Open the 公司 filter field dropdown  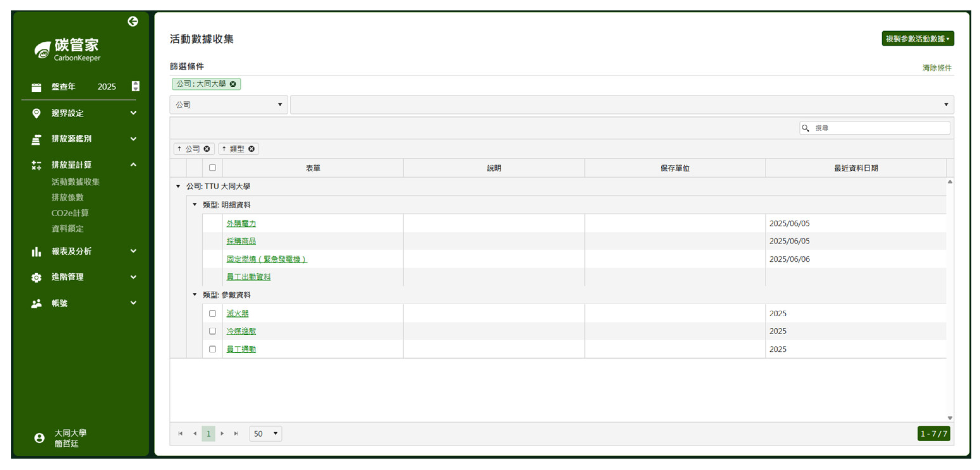(228, 105)
